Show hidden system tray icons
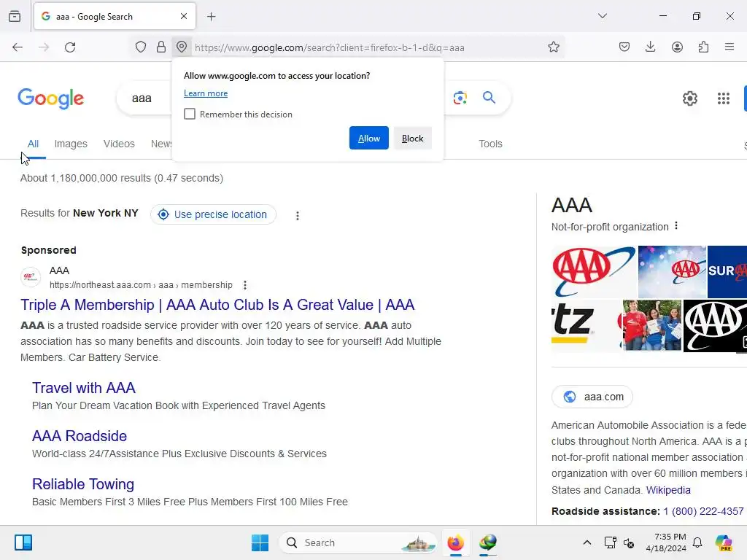This screenshot has height=560, width=747. (587, 542)
